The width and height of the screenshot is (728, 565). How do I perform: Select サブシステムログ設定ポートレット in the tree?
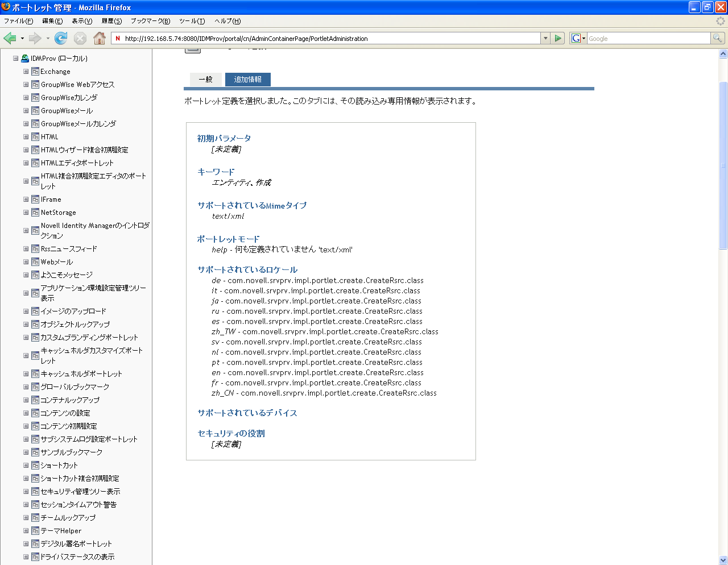coord(89,439)
